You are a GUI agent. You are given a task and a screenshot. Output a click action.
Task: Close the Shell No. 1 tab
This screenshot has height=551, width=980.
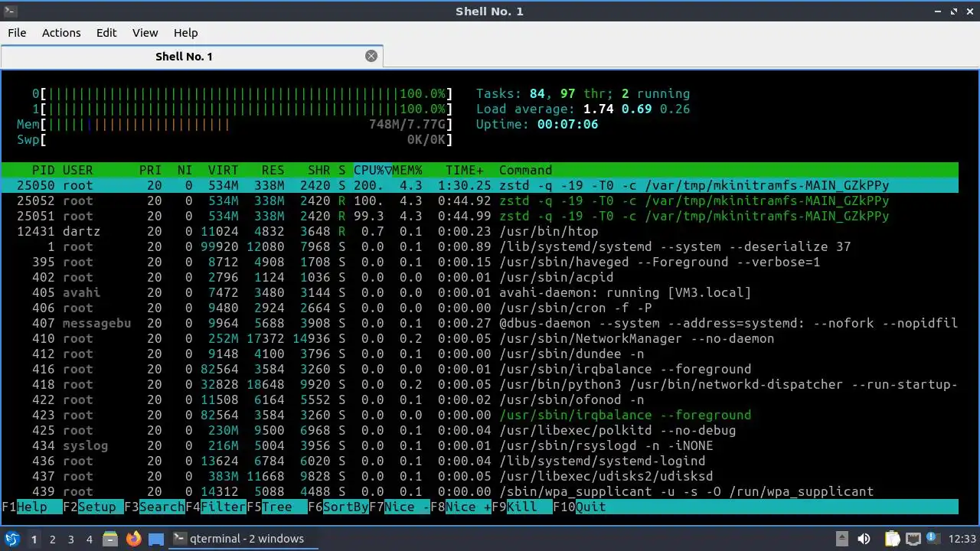(x=371, y=56)
